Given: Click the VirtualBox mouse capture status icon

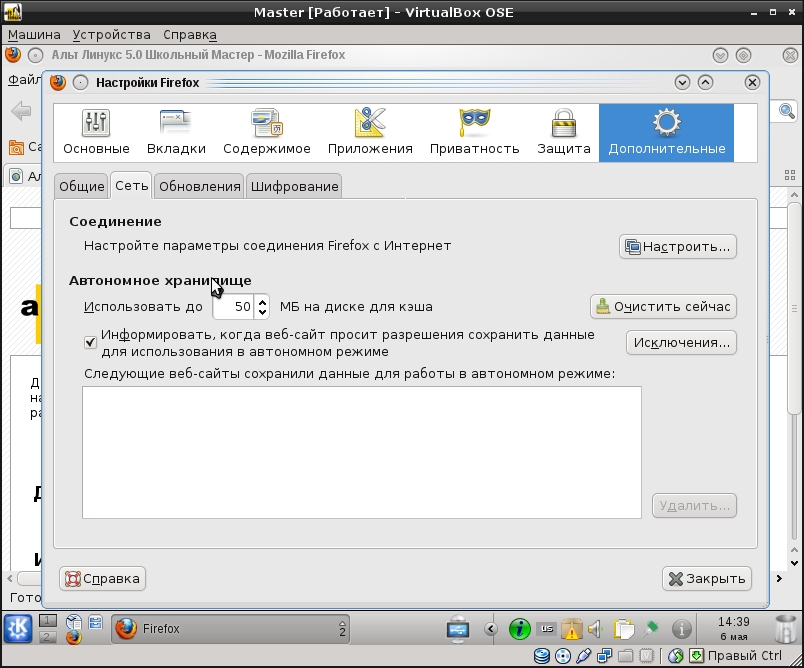Looking at the screenshot, I should point(676,655).
